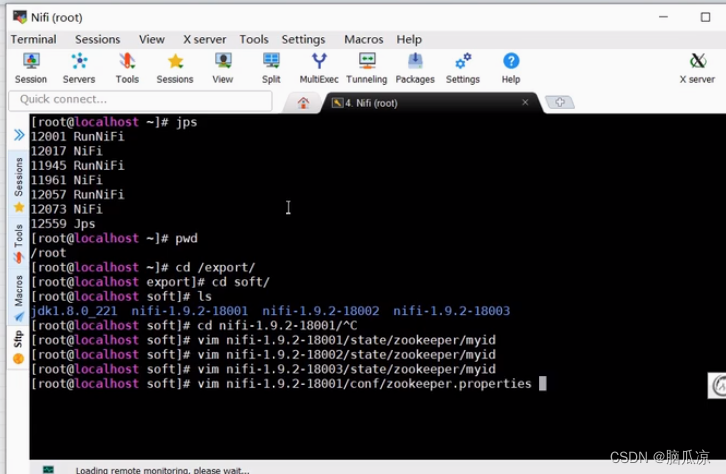
Task: Go to the Home tab icon
Action: (x=303, y=103)
